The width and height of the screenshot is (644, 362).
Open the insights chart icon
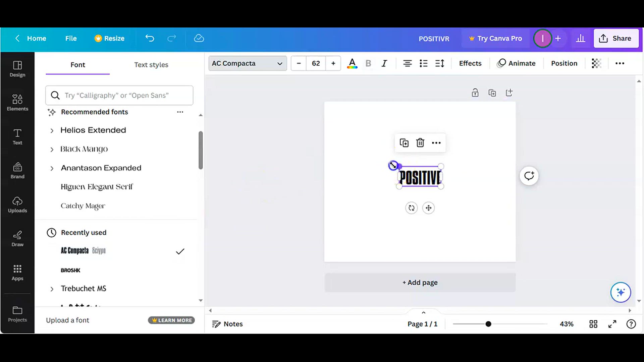click(581, 38)
